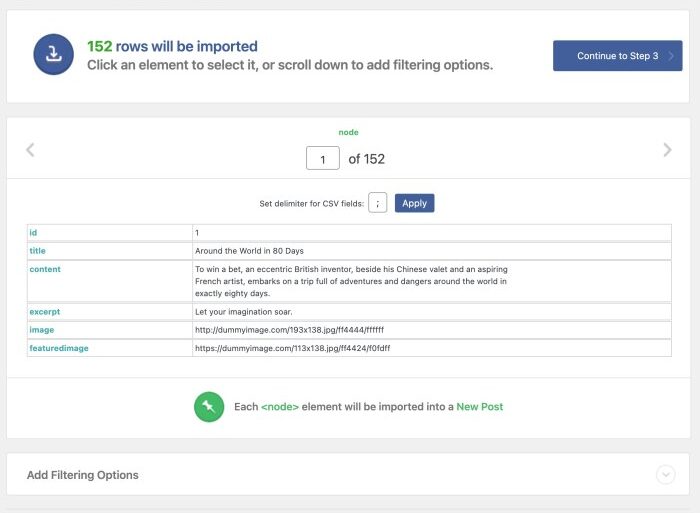This screenshot has height=513, width=700.
Task: Click the blue import download icon
Action: (54, 55)
